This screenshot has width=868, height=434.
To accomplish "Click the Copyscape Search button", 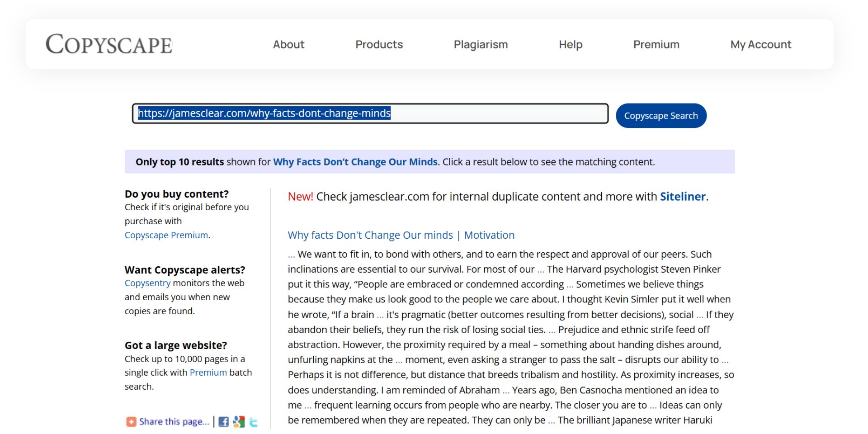I will point(661,116).
